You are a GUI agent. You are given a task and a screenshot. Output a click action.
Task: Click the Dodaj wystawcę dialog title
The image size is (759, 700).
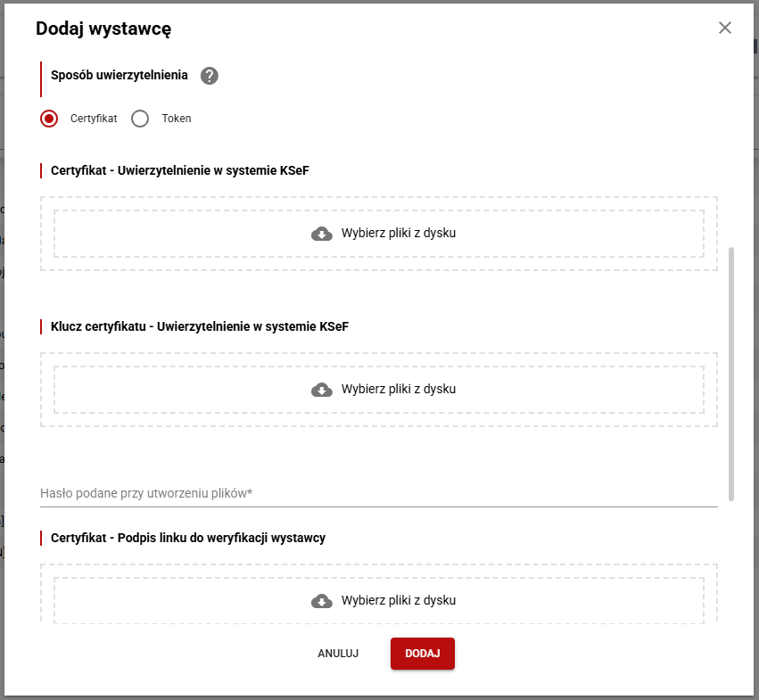click(103, 29)
